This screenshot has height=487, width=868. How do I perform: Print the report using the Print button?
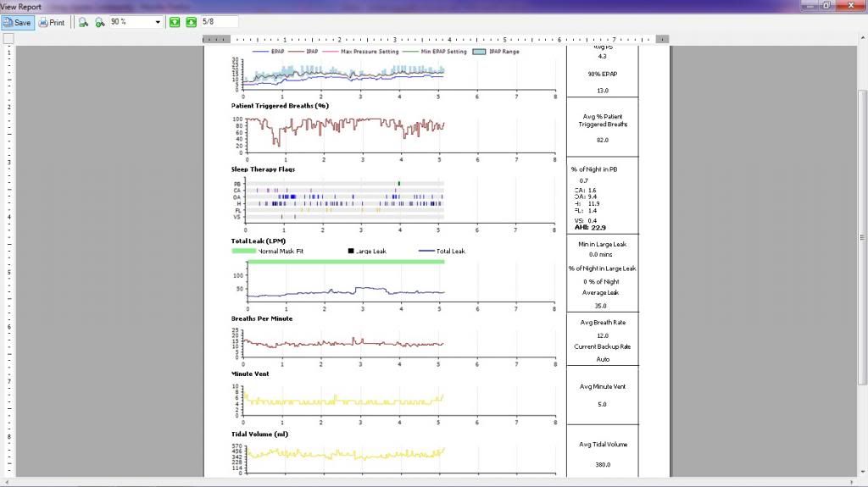(x=52, y=23)
